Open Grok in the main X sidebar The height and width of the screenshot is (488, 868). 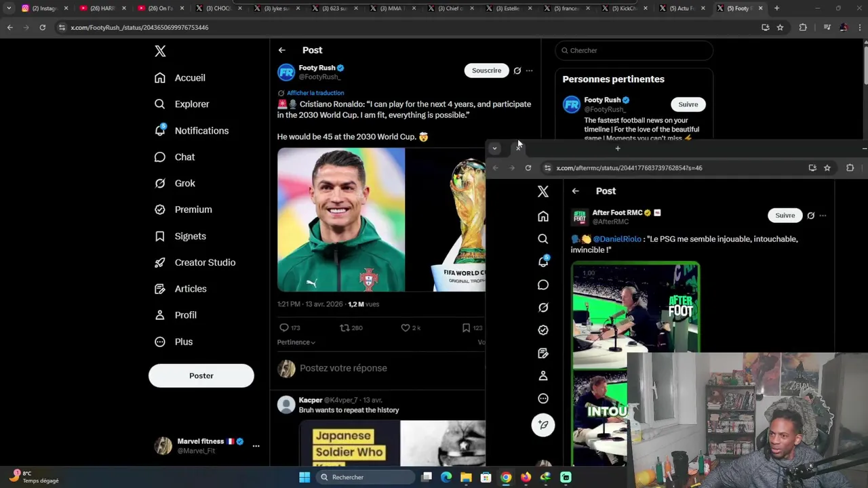pyautogui.click(x=175, y=184)
